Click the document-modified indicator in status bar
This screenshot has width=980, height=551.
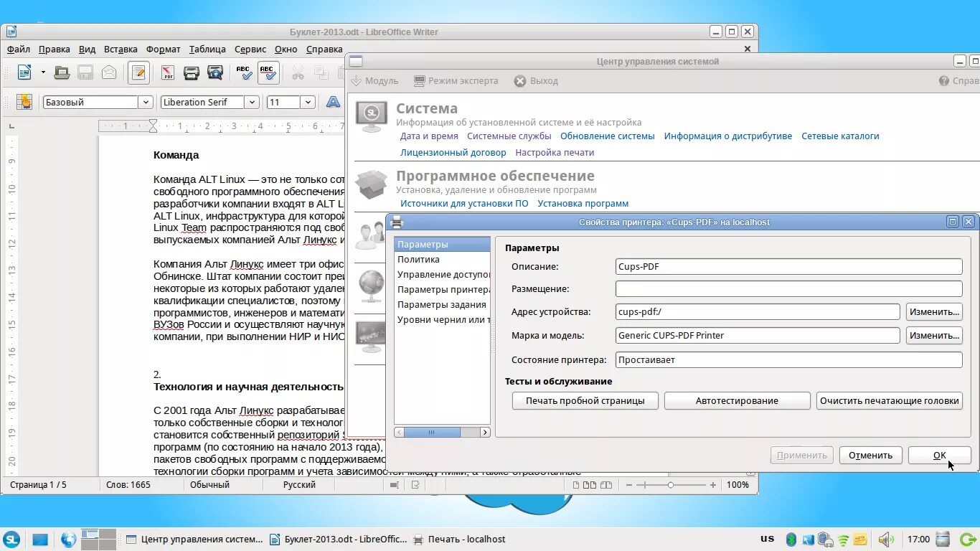tap(415, 485)
